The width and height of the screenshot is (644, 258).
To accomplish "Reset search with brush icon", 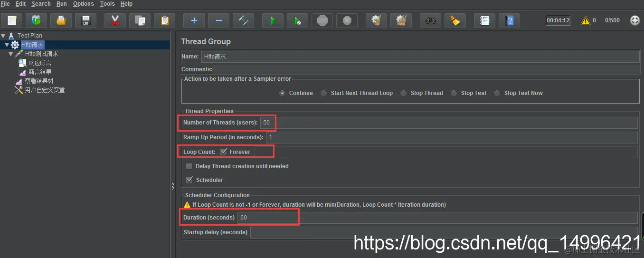I will [455, 20].
